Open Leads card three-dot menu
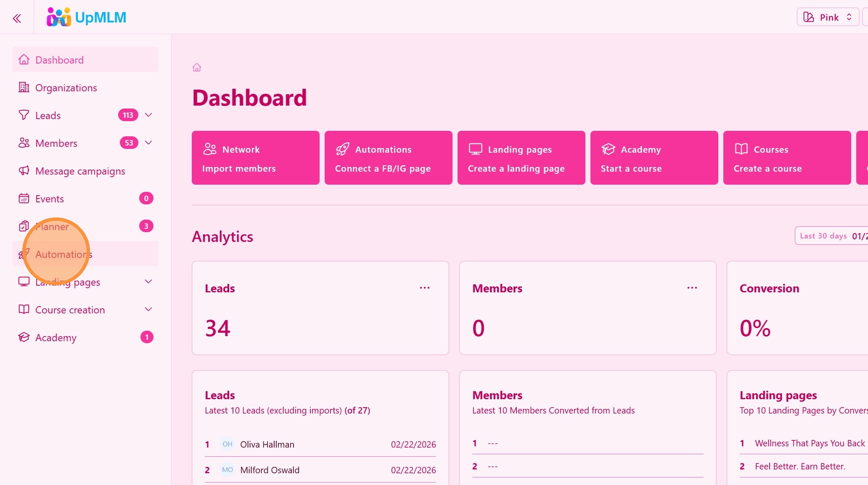Viewport: 868px width, 485px height. tap(425, 288)
